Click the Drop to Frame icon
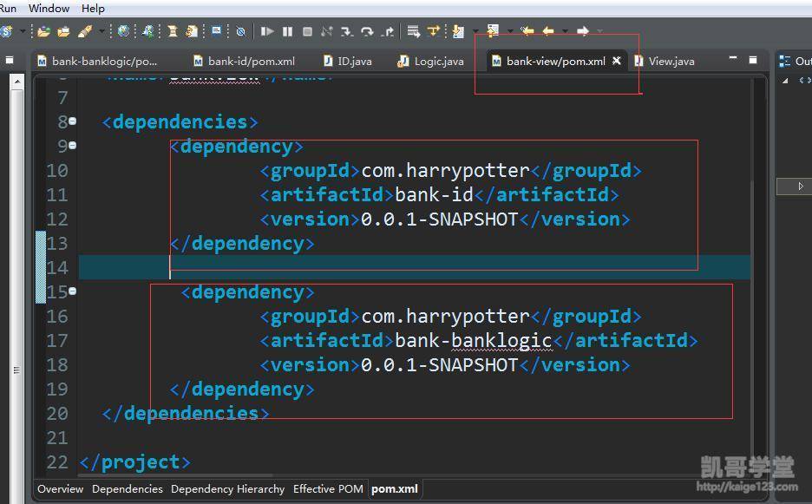Viewport: 812px width, 504px height. (x=413, y=31)
